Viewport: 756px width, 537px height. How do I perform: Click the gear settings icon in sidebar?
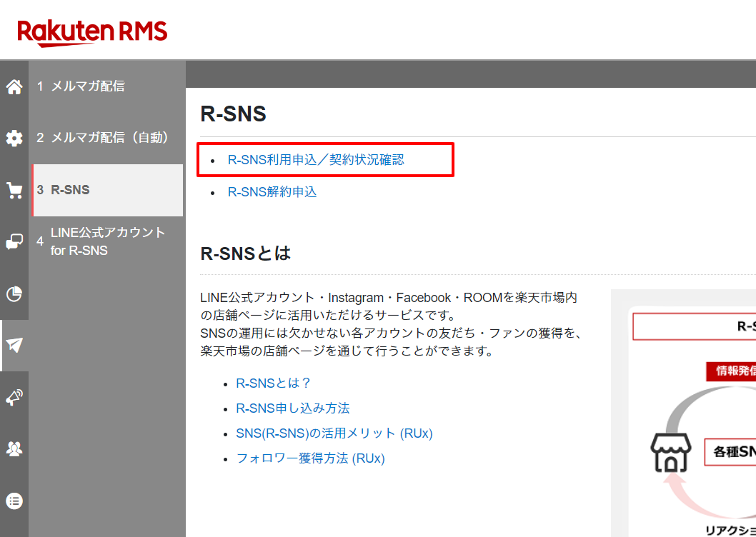click(x=14, y=138)
